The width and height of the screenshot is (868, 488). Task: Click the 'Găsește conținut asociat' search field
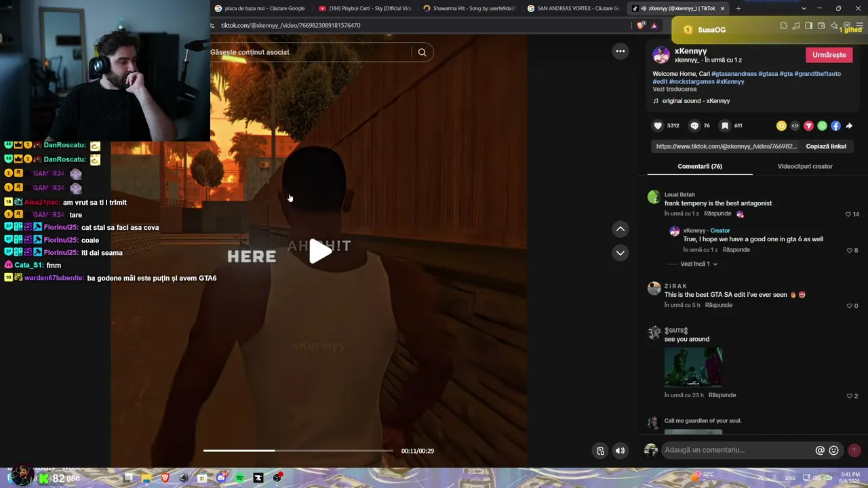(x=310, y=52)
